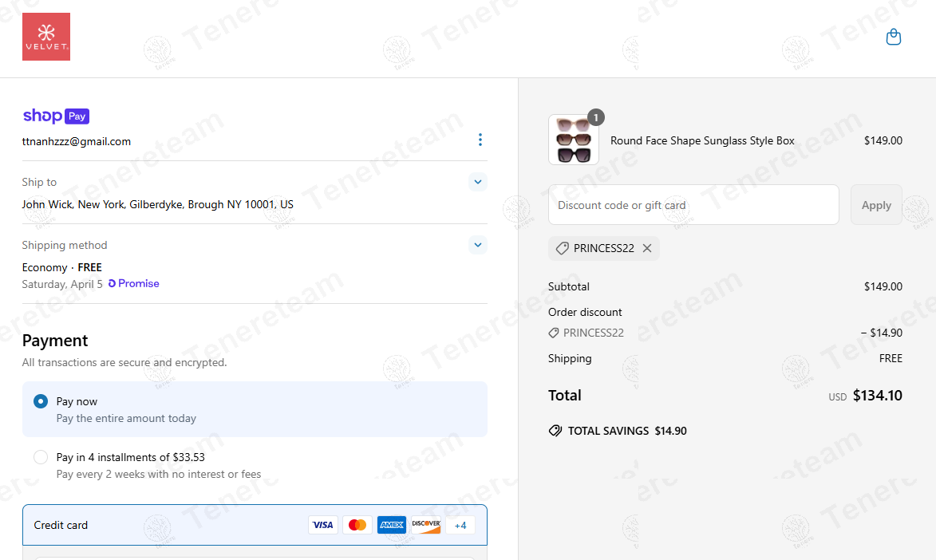The image size is (936, 560).
Task: Click the Amex card icon
Action: click(x=392, y=525)
